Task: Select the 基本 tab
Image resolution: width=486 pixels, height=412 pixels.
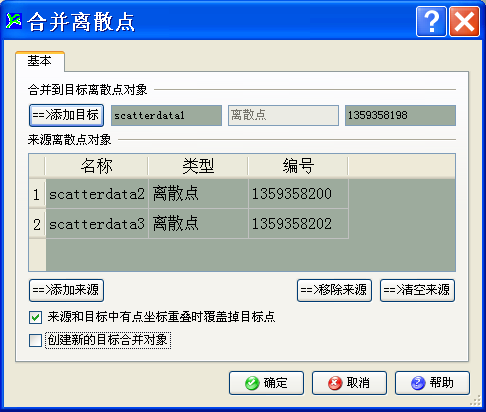Action: pyautogui.click(x=40, y=61)
